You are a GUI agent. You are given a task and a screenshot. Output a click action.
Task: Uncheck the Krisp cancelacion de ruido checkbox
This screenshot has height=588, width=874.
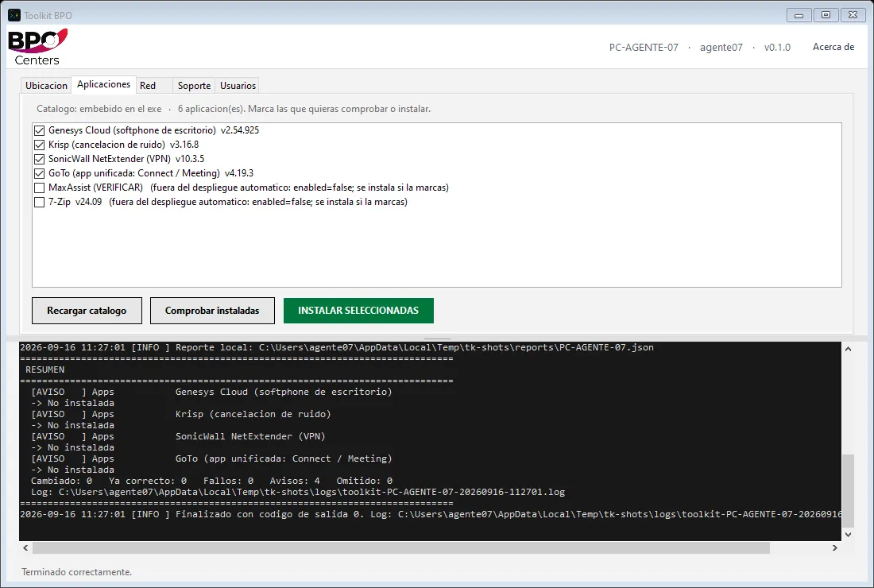39,145
